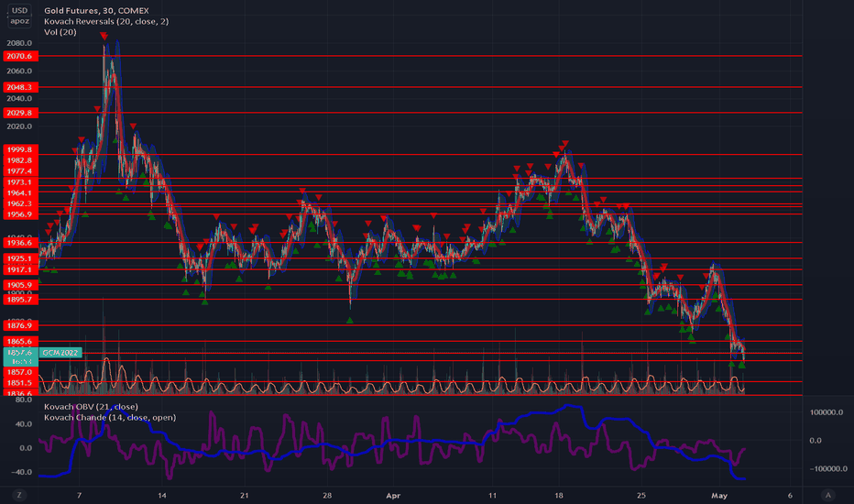
Task: Click the May label on time axis
Action: tap(719, 495)
